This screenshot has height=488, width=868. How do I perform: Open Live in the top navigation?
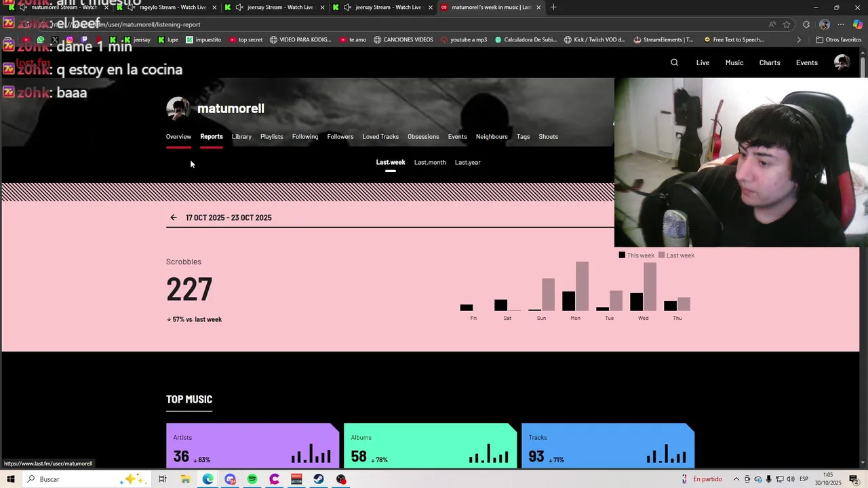coord(703,62)
